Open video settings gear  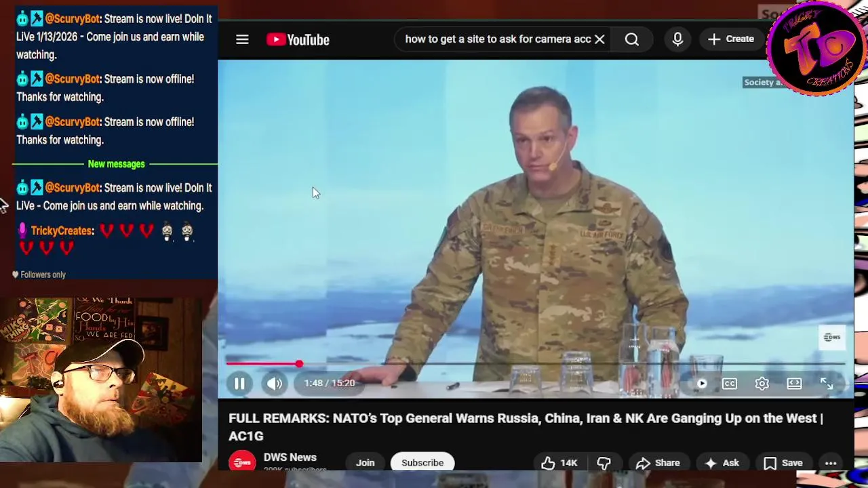(x=762, y=384)
